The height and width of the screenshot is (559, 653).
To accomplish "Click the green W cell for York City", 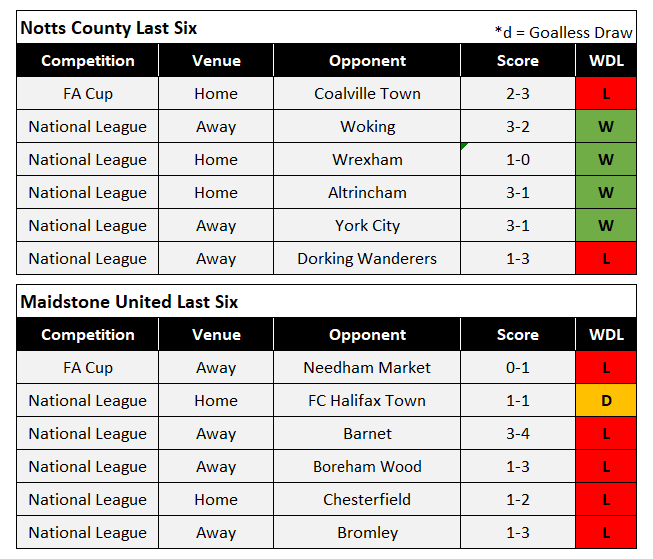I will pos(606,226).
